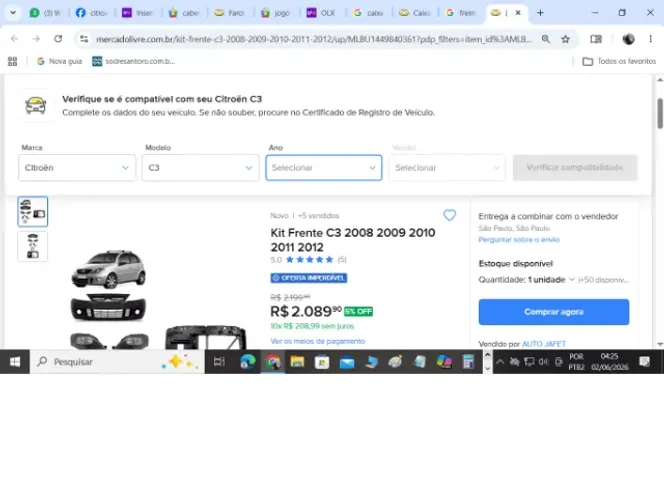Open the browser side panel
Screen dimensions: 664x500
click(x=596, y=39)
